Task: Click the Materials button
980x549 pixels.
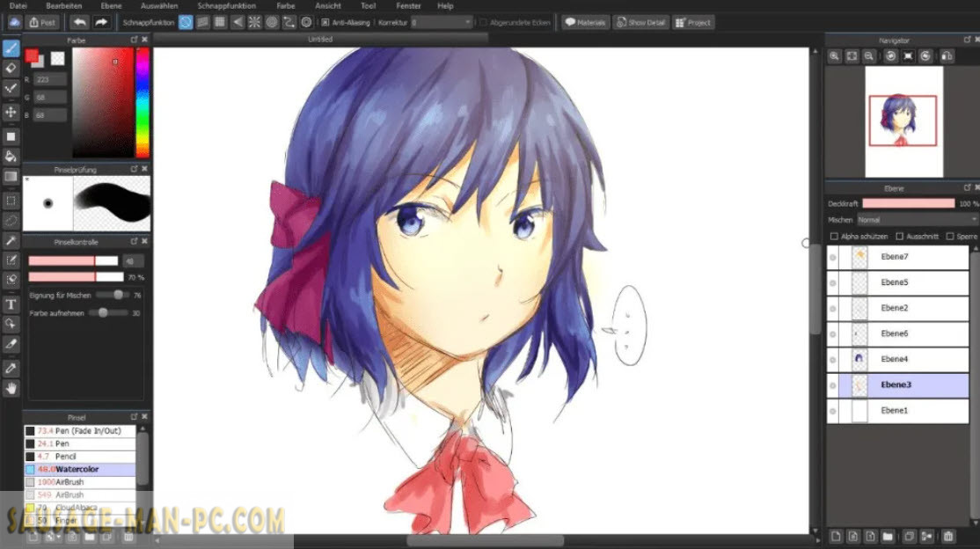Action: click(x=585, y=23)
